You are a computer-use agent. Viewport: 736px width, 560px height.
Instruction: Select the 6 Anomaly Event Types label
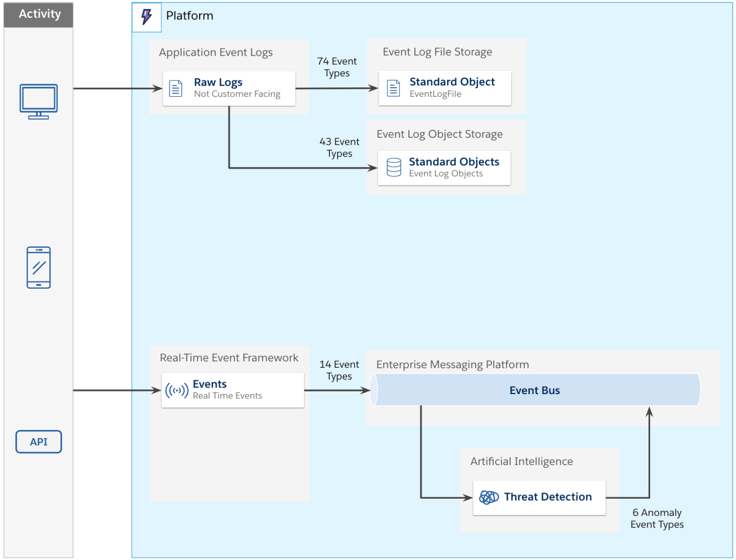point(657,518)
